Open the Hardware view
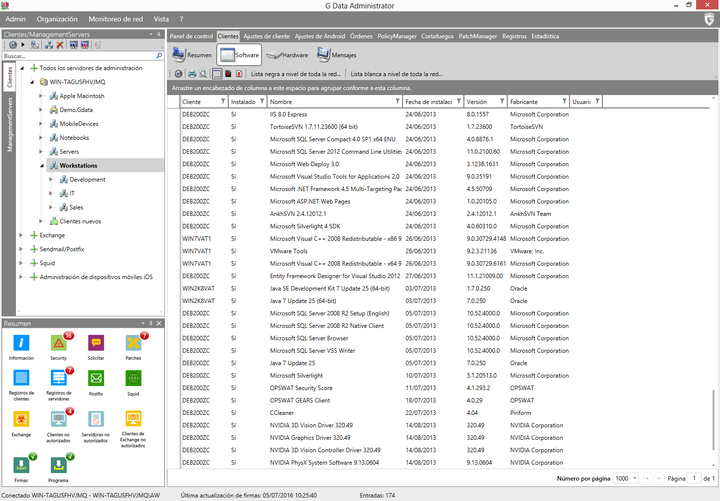The image size is (720, 501). [x=287, y=55]
